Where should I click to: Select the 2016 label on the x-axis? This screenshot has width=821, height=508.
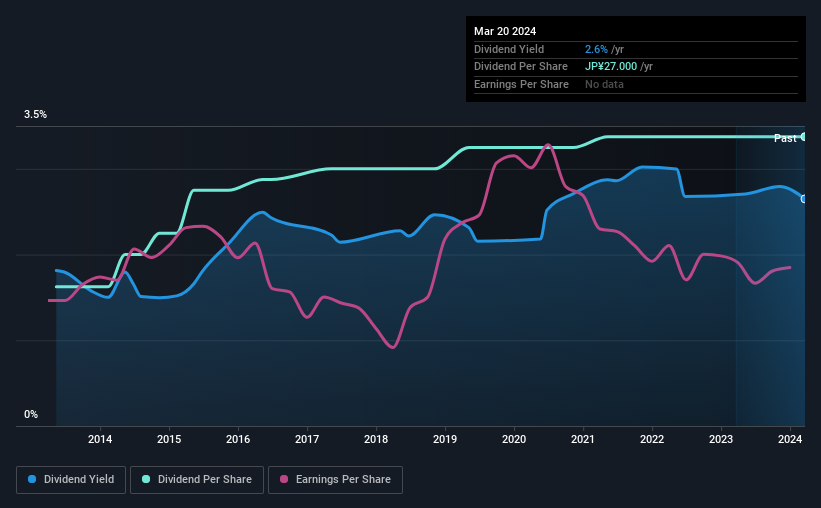[238, 439]
